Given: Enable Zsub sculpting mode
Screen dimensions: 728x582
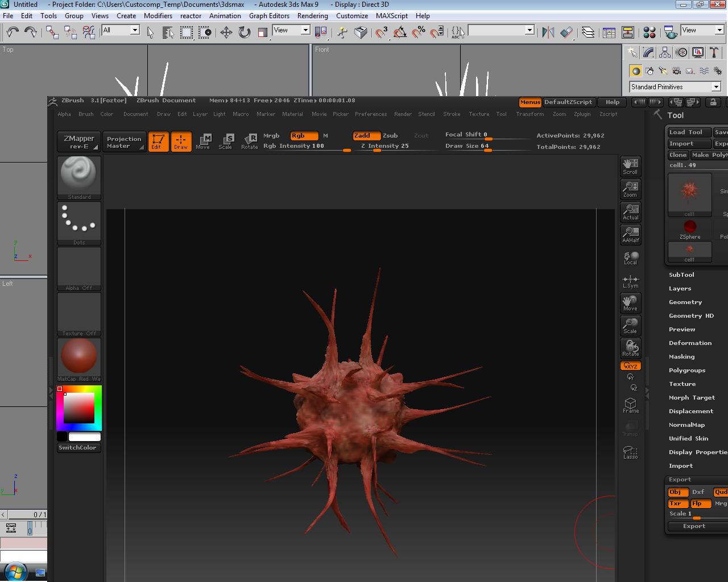Looking at the screenshot, I should [x=390, y=136].
